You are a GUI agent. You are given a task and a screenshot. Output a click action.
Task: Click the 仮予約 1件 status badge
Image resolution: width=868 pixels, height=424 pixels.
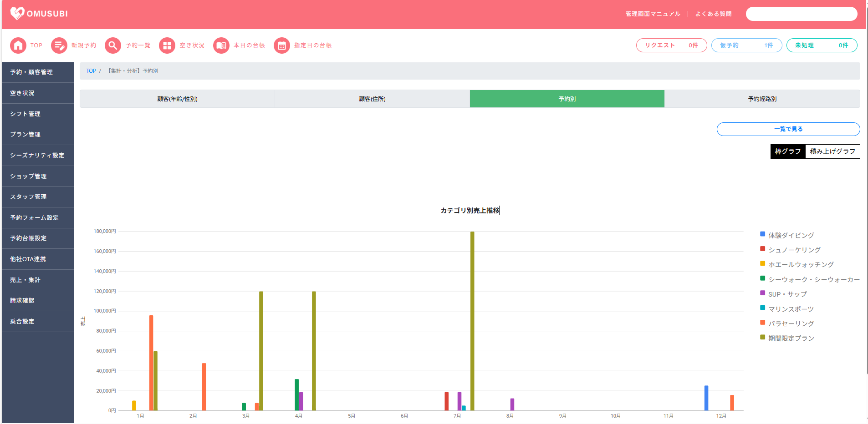click(x=746, y=45)
